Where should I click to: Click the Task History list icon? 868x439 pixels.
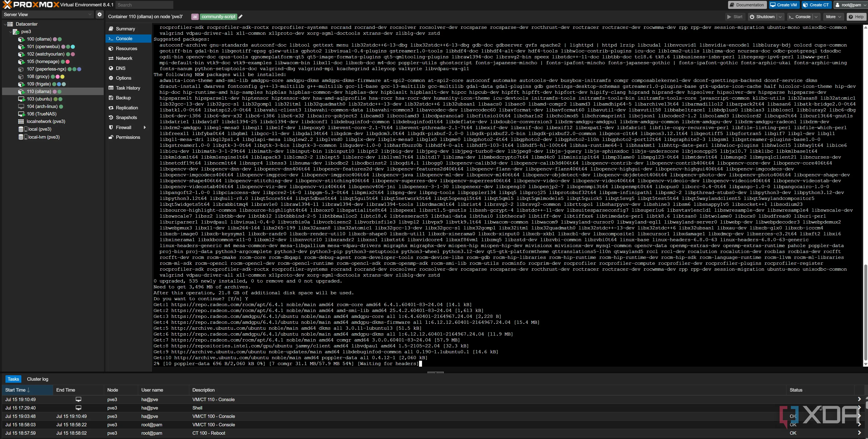pyautogui.click(x=111, y=88)
